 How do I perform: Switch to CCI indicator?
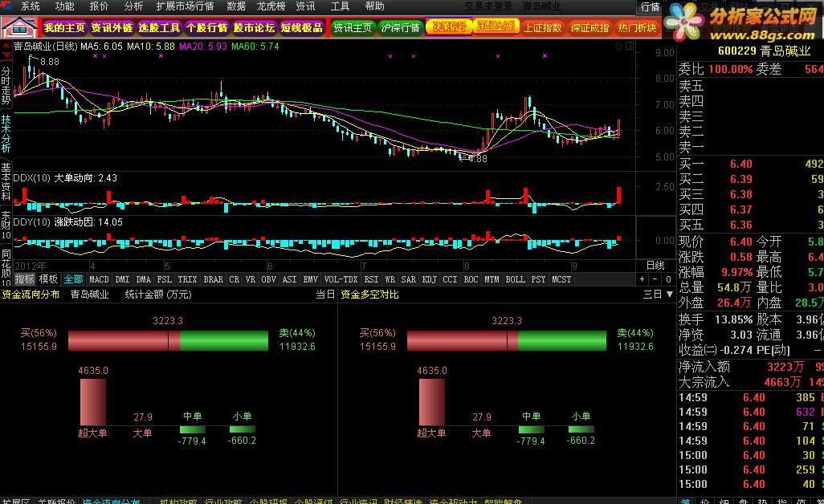click(x=450, y=279)
